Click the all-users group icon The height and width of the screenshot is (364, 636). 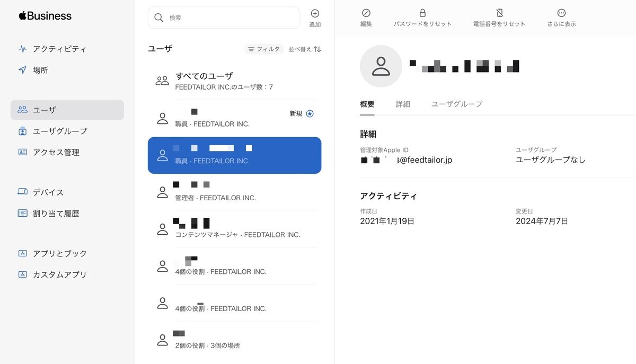(x=162, y=81)
